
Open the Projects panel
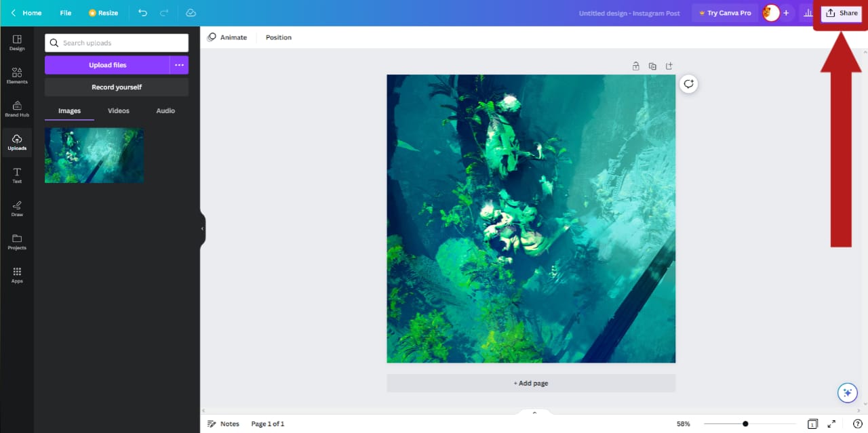17,242
